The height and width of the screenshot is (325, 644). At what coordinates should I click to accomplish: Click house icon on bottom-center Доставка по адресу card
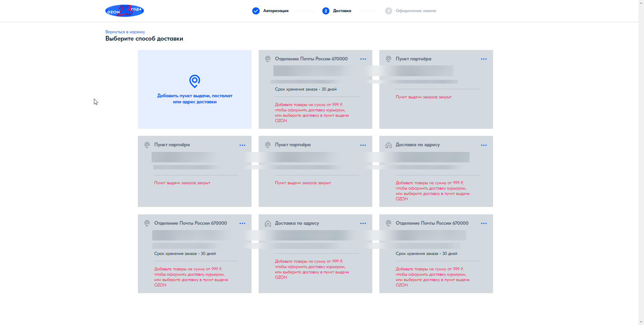[x=268, y=223]
